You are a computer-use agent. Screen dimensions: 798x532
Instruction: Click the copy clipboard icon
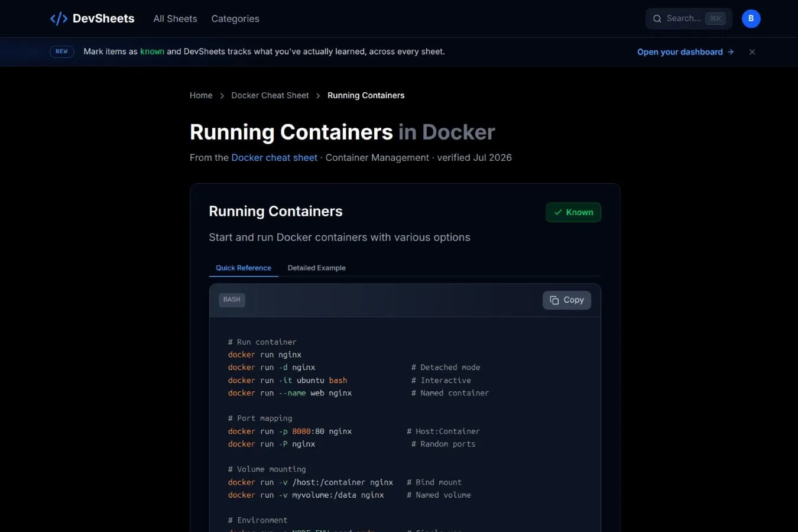pyautogui.click(x=554, y=300)
